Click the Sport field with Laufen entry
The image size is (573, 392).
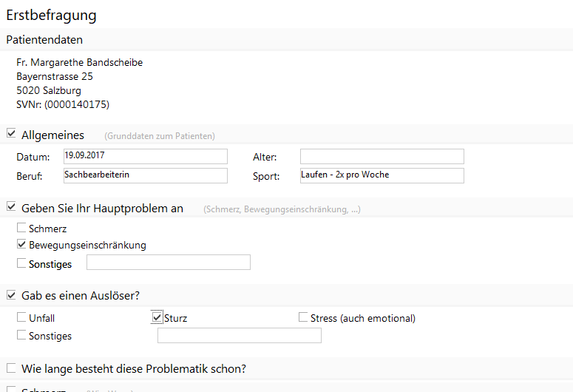[382, 175]
